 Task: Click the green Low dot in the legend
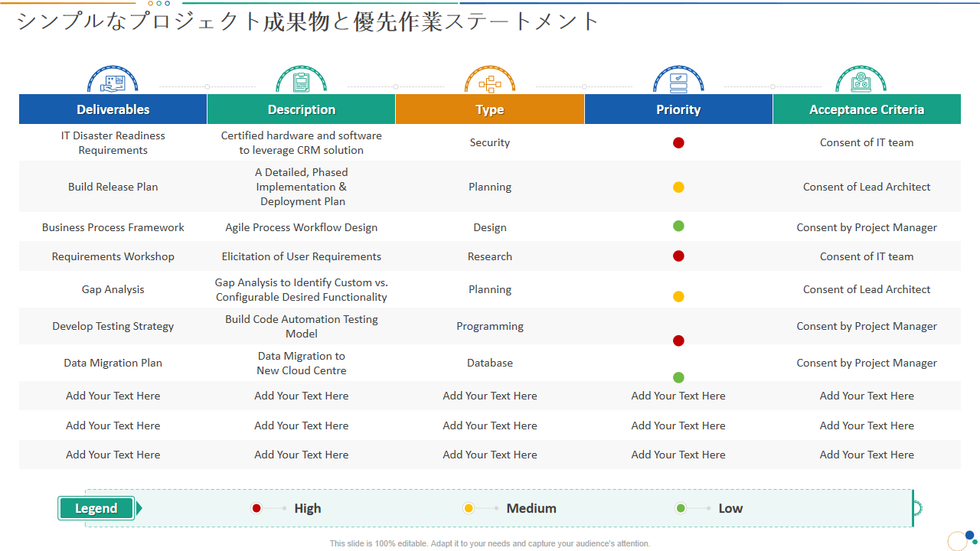click(x=681, y=508)
